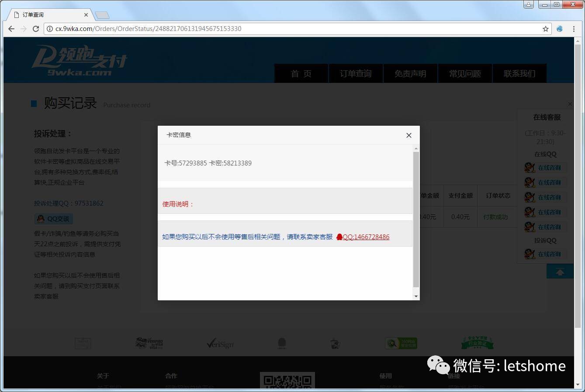This screenshot has width=585, height=392.
Task: Go back with browser back arrow
Action: (11, 29)
